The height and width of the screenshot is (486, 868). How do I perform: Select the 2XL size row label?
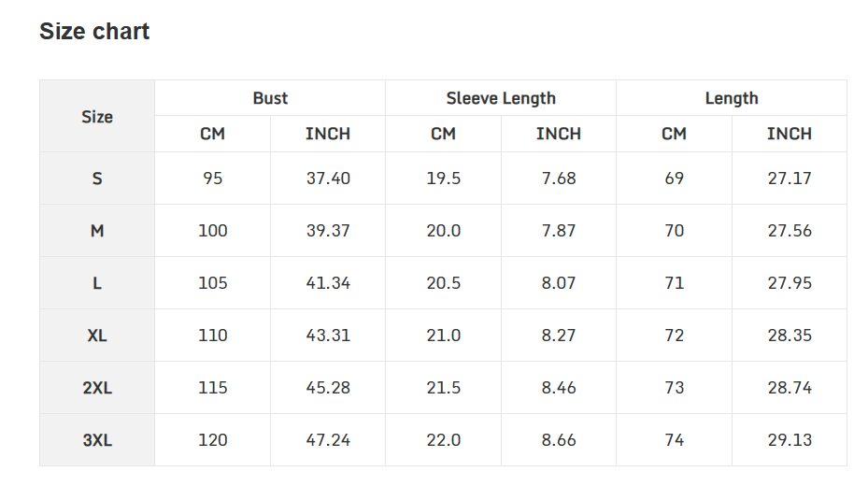point(97,388)
